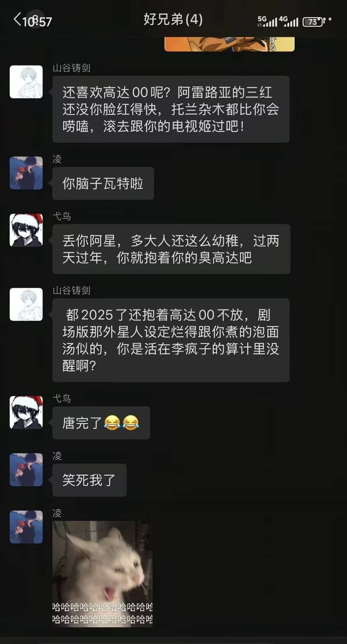Viewport: 347px width, 644px height.
Task: Open 凌's avatar beside the cat meme
Action: 26,527
